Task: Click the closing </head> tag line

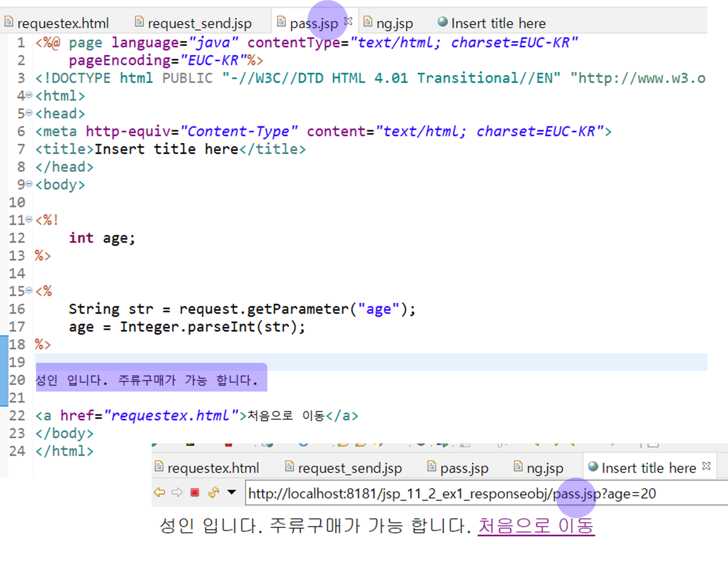Action: coord(64,167)
